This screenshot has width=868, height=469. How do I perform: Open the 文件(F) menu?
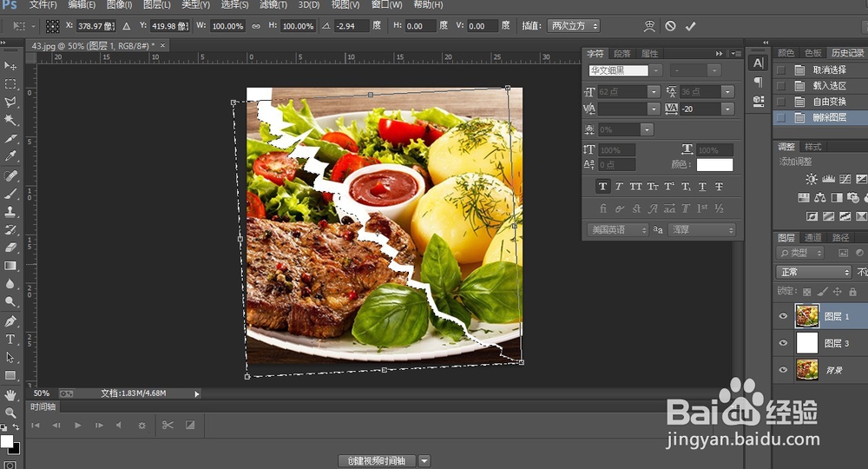pos(43,5)
